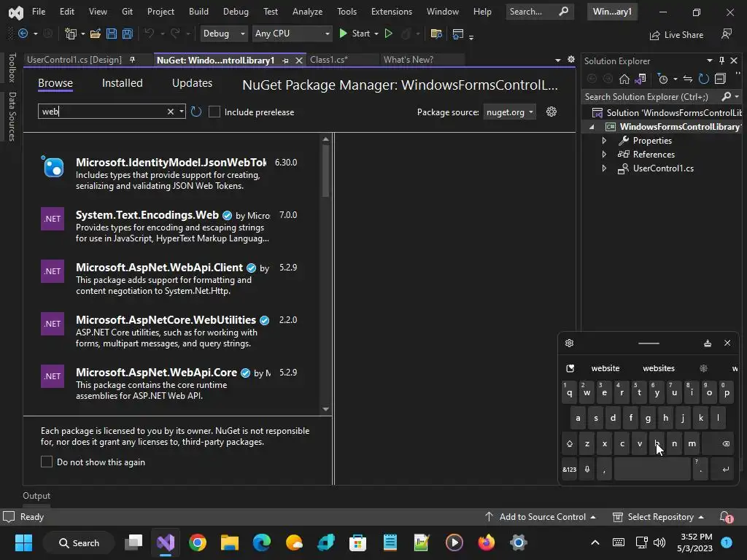
Task: Switch to the Installed tab
Action: [x=123, y=83]
